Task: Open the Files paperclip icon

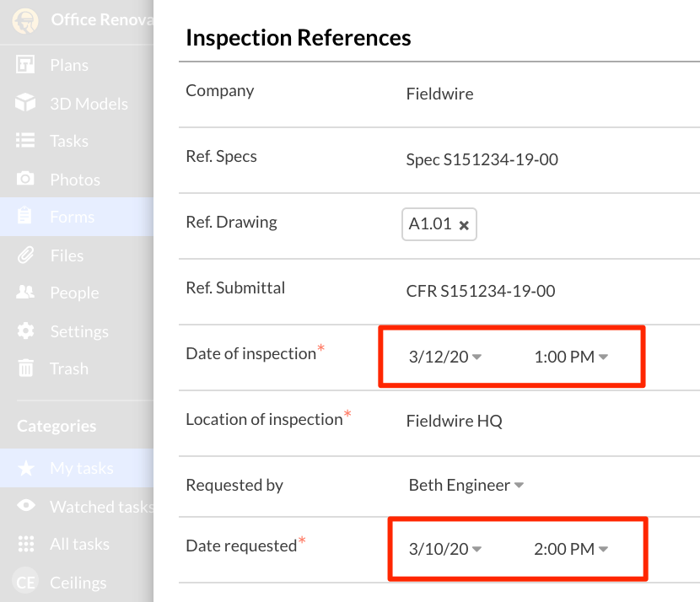Action: point(26,255)
